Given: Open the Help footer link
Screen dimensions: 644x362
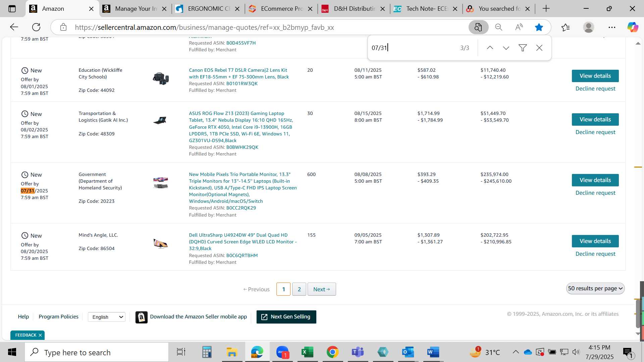Looking at the screenshot, I should coord(23,317).
